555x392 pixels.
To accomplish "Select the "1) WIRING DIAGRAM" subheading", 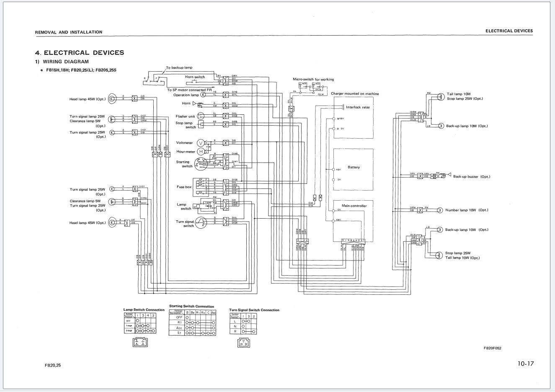I will click(x=62, y=62).
